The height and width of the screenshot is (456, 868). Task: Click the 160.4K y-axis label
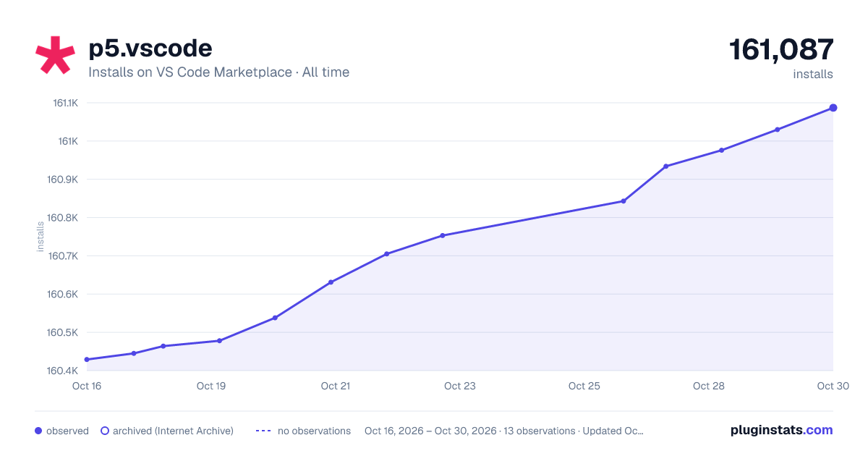(62, 371)
